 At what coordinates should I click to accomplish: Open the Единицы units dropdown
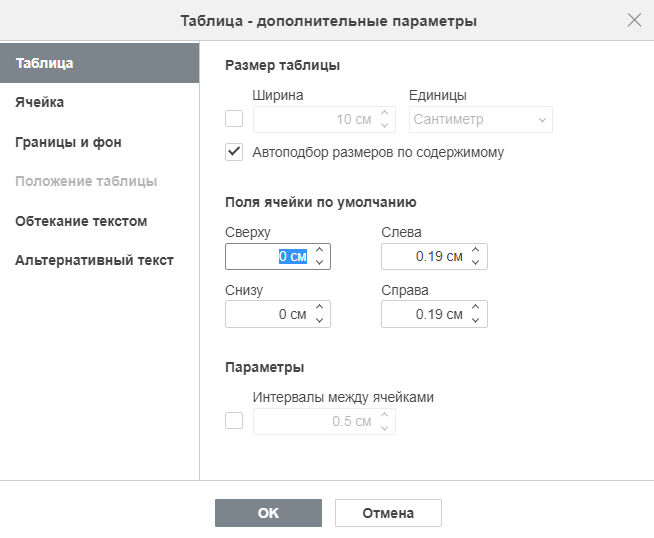(x=480, y=119)
